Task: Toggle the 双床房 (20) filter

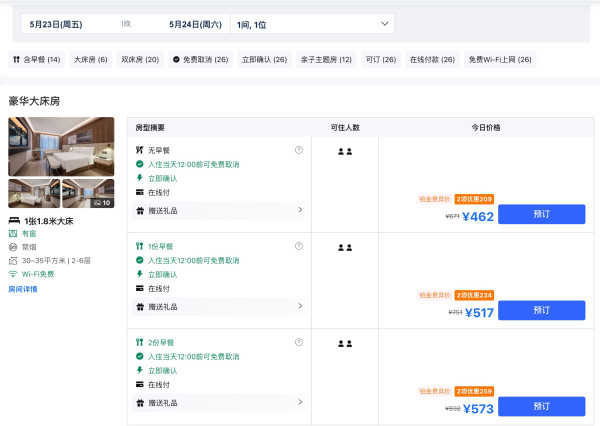Action: (x=140, y=59)
